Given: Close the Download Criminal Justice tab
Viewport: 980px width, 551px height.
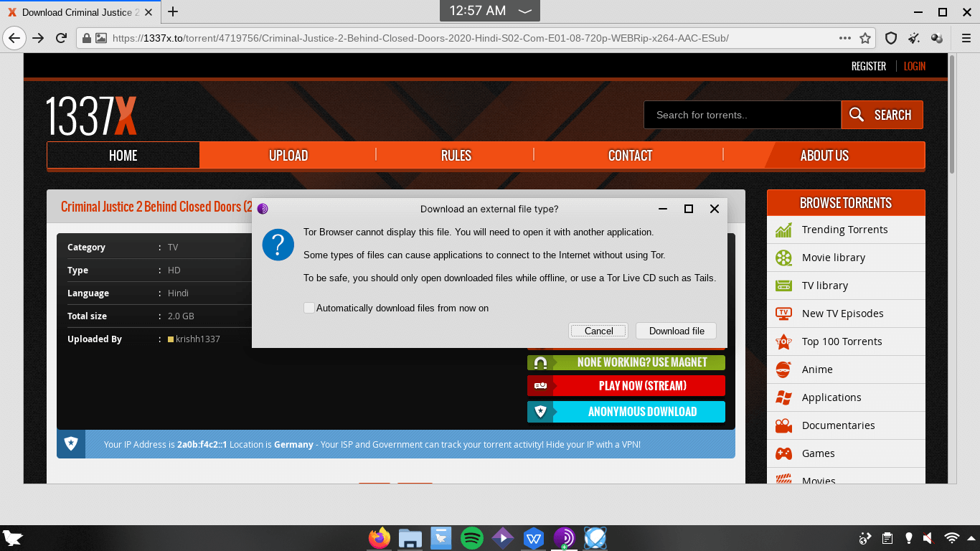Looking at the screenshot, I should pos(148,12).
